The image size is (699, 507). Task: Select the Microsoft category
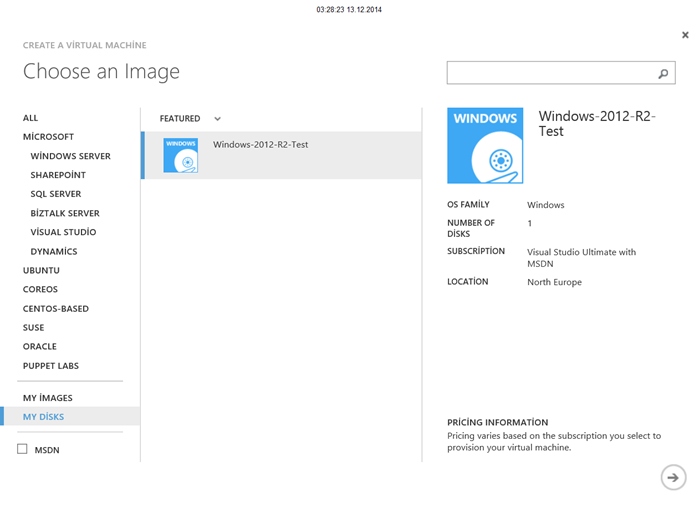coord(48,136)
